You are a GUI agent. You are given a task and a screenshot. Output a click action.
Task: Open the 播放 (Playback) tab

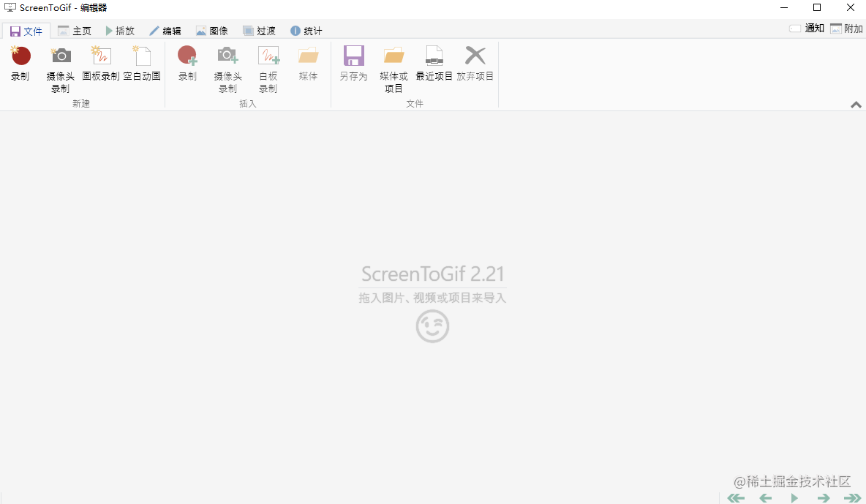[121, 31]
